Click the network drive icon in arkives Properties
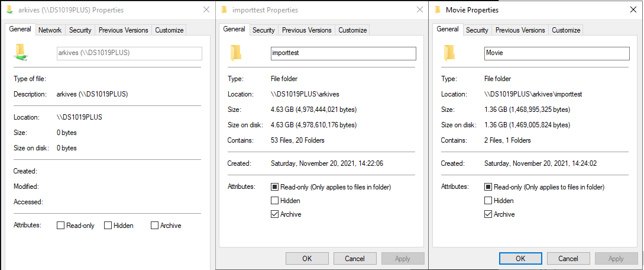Screen dimensions: 644x270 tap(21, 53)
